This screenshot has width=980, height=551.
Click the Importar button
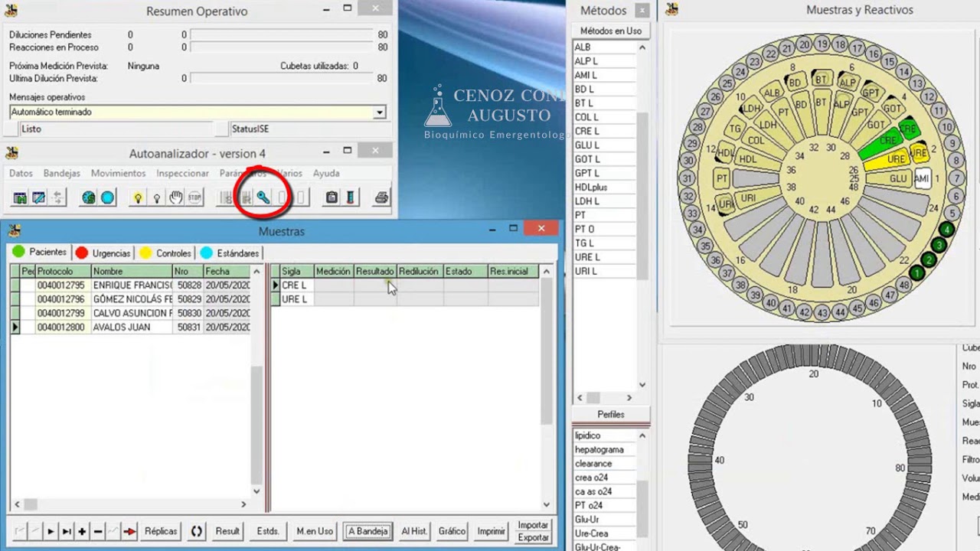[533, 525]
